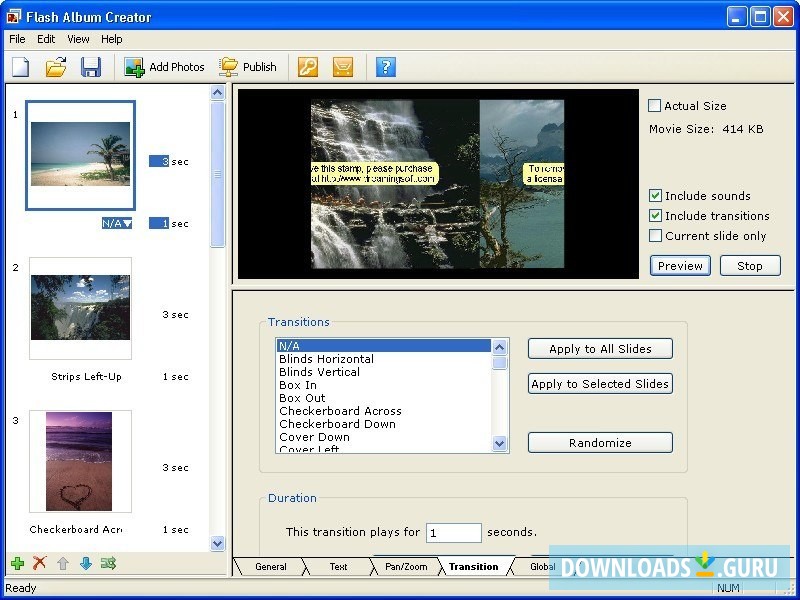This screenshot has width=800, height=600.
Task: Switch to the Pan/Zoom tab
Action: [406, 567]
